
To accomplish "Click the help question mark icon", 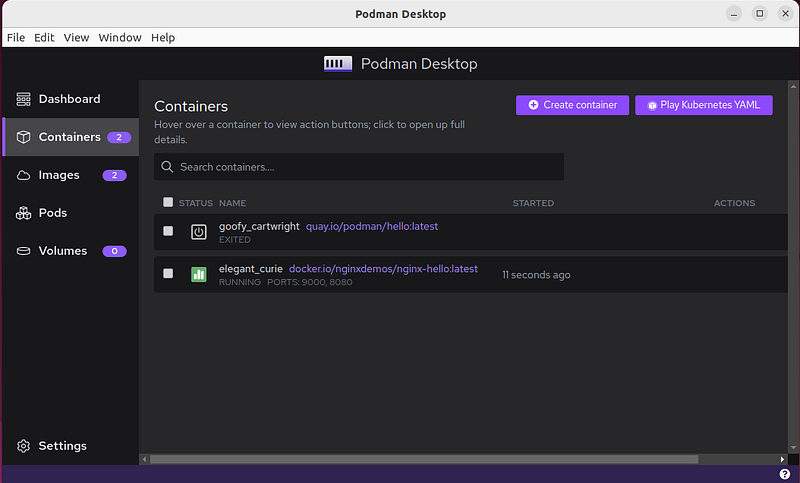I will [x=785, y=474].
